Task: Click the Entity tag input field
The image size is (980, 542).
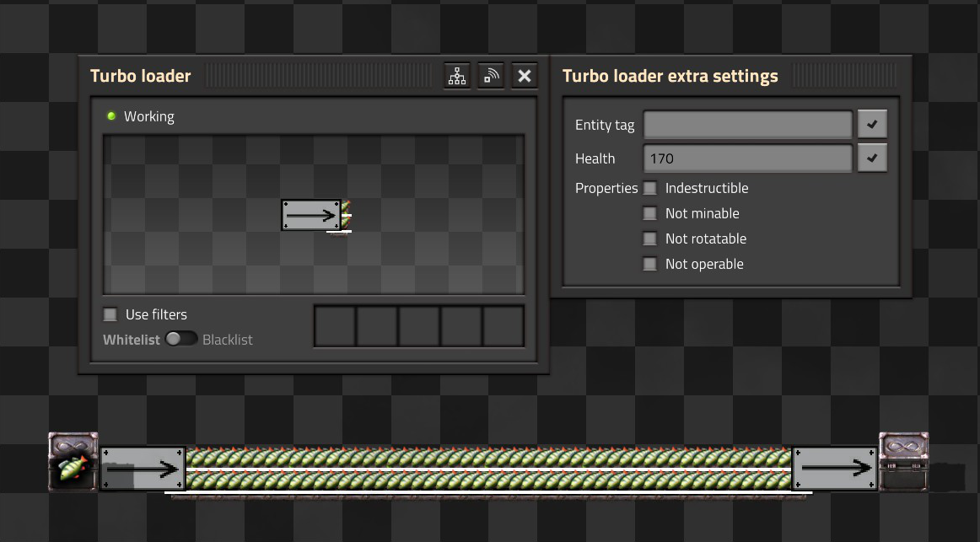Action: 747,124
